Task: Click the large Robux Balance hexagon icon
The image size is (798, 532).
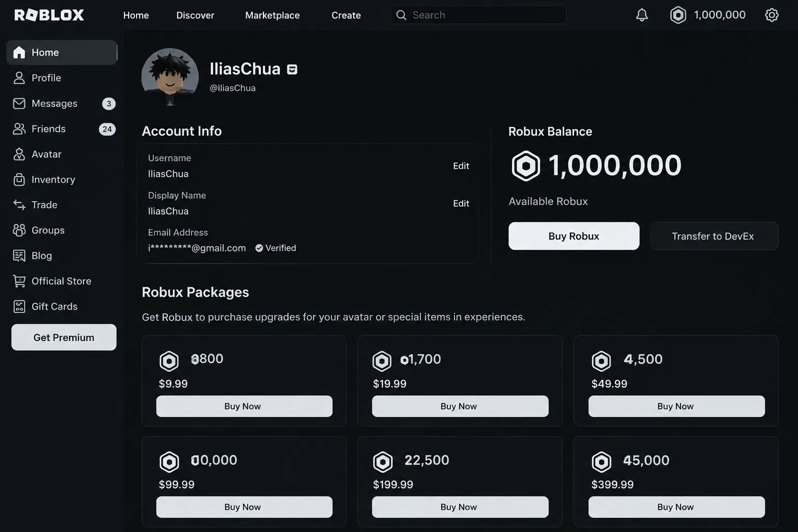Action: click(526, 166)
